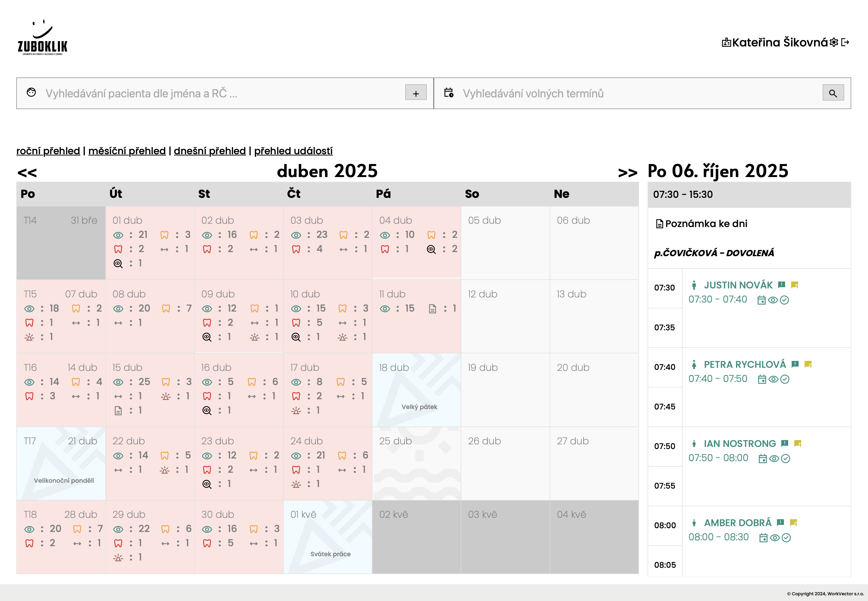The height and width of the screenshot is (601, 868).
Task: Click the patient search field
Action: pos(222,93)
